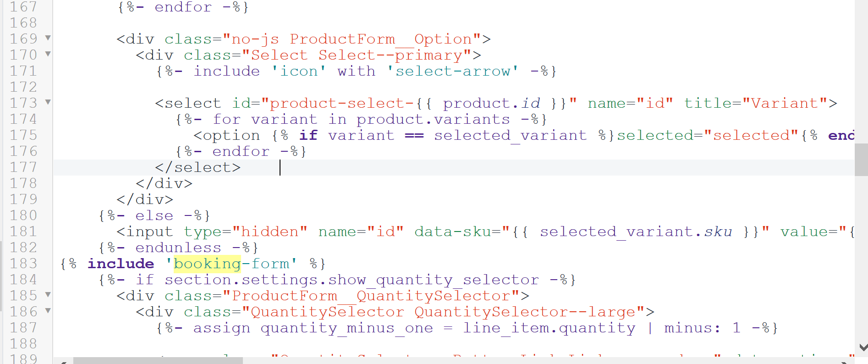Click the scroll-down arrow of vertical scrollbar
This screenshot has height=364, width=868.
(x=863, y=347)
